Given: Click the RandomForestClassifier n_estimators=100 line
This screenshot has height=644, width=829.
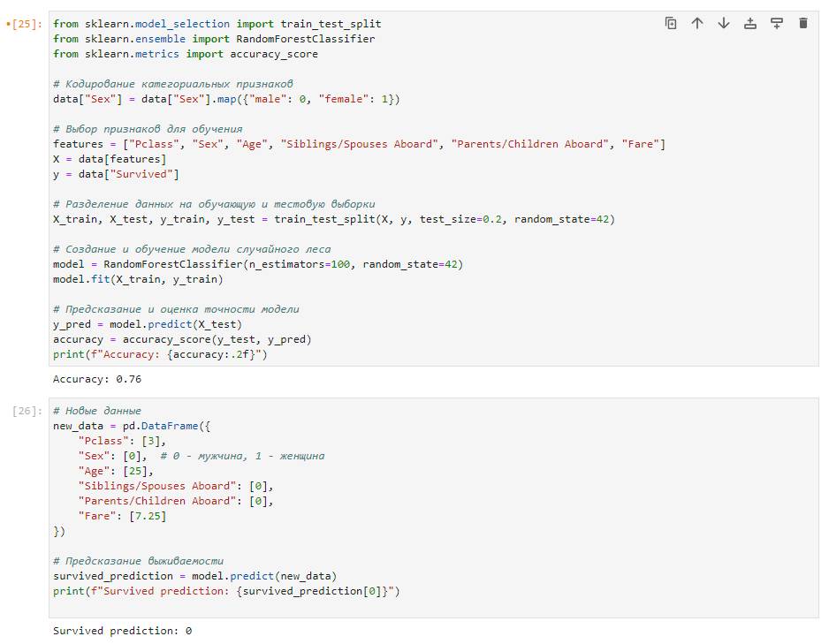Looking at the screenshot, I should 257,264.
